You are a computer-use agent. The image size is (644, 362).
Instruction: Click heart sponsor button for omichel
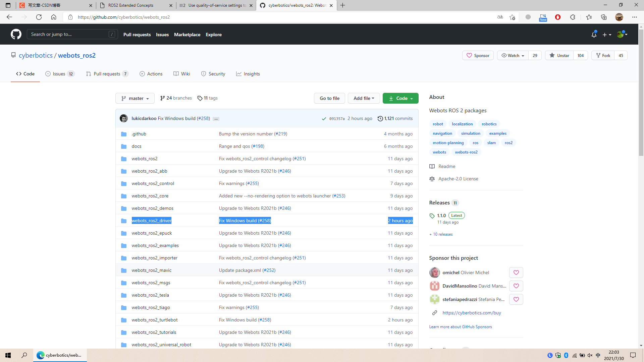[x=516, y=273]
